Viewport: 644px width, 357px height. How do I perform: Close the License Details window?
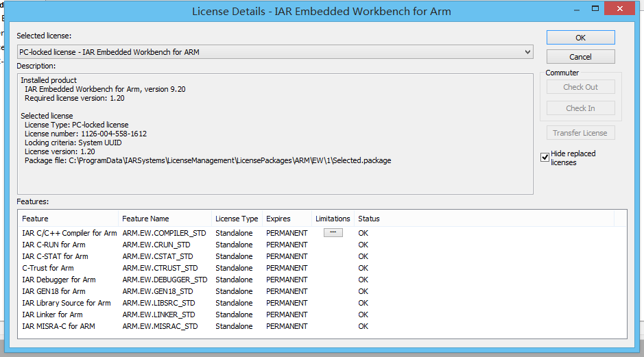point(620,9)
